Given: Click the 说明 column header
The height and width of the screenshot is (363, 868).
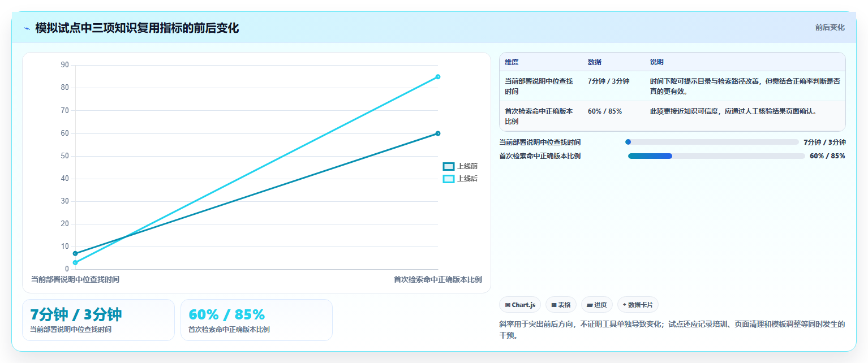Looking at the screenshot, I should [657, 62].
